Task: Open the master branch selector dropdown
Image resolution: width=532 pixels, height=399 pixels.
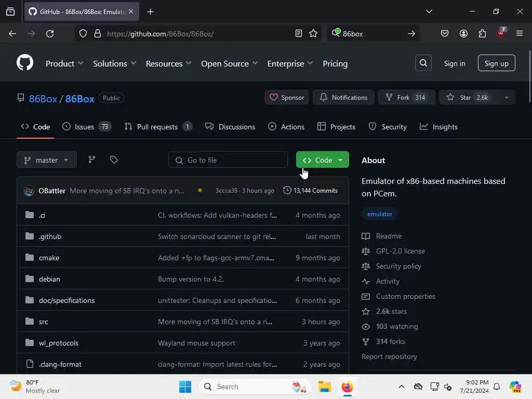Action: click(46, 160)
